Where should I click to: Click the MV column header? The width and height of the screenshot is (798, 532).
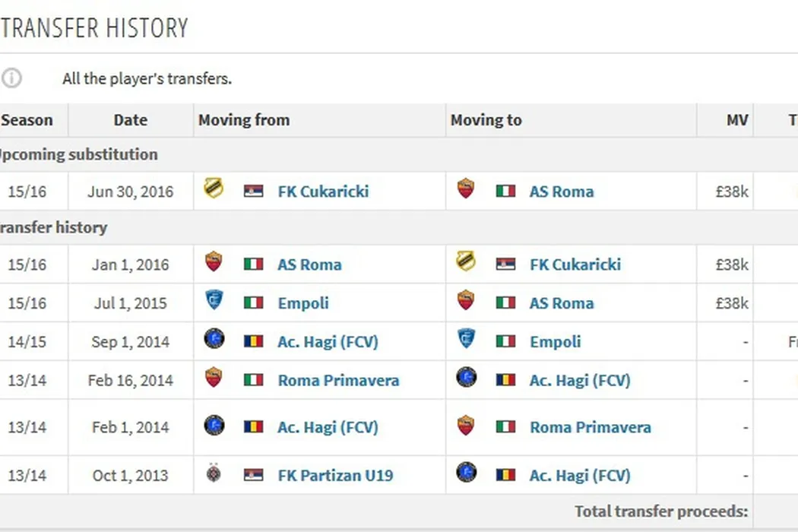coord(736,120)
